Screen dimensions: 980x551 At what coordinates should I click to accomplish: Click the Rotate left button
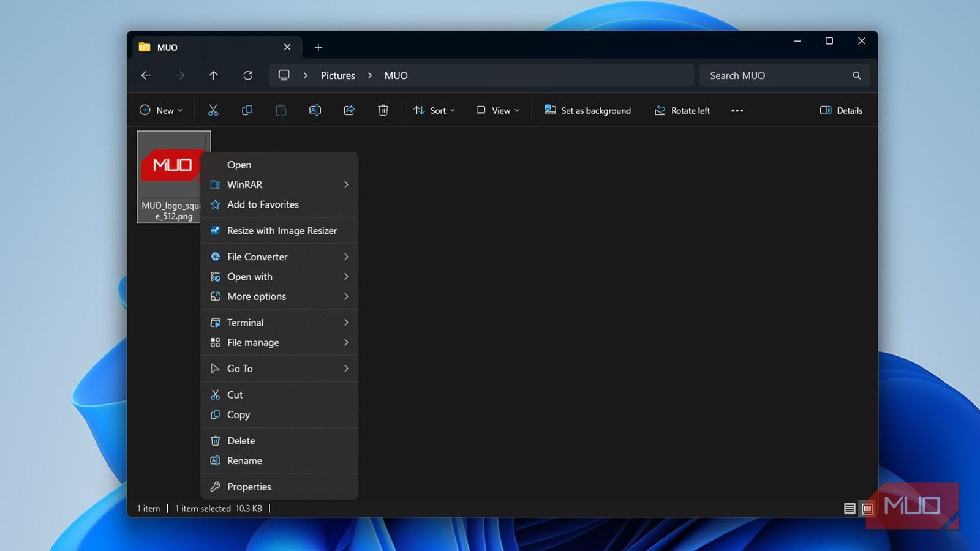[x=682, y=110]
